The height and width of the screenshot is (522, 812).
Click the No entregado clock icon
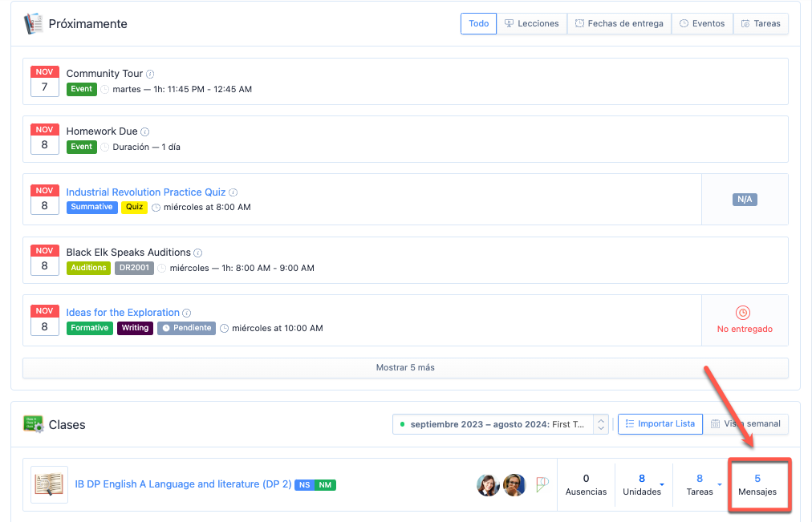(742, 313)
